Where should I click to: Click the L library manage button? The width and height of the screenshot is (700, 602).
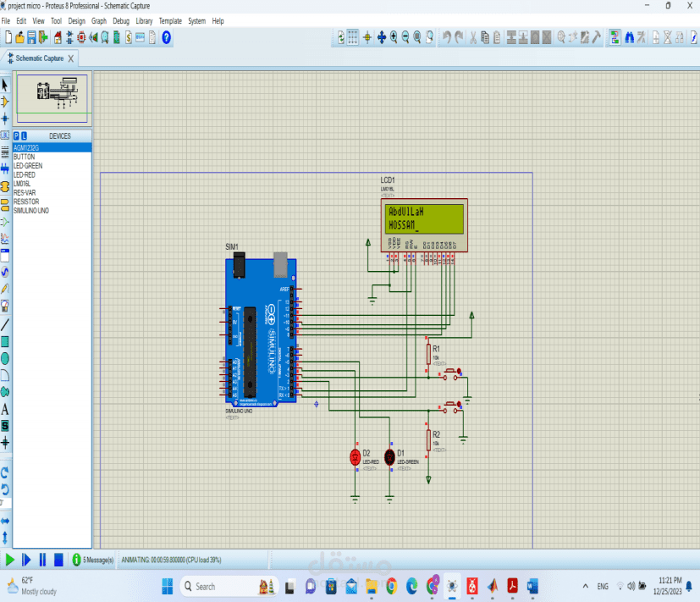click(x=24, y=135)
